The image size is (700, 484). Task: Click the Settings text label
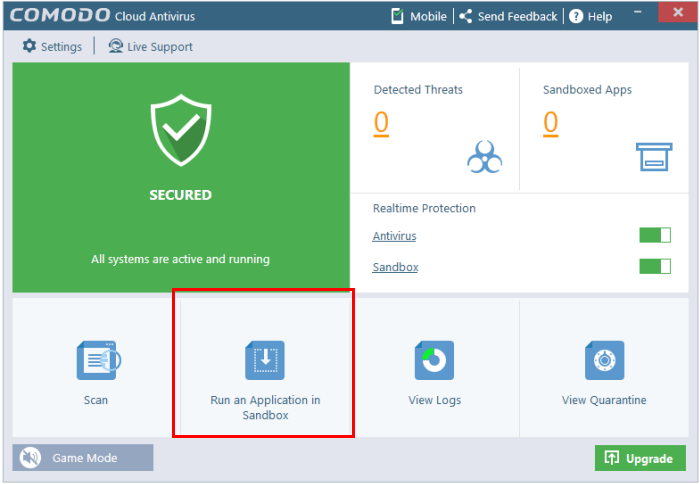pos(62,46)
